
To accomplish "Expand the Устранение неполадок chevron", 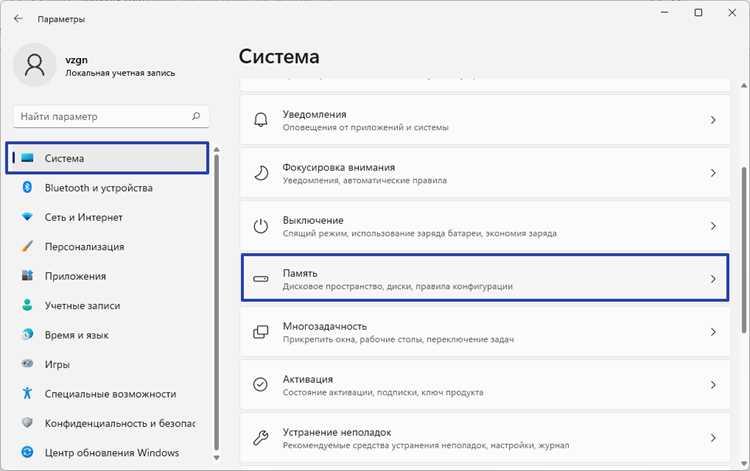I will tap(713, 438).
